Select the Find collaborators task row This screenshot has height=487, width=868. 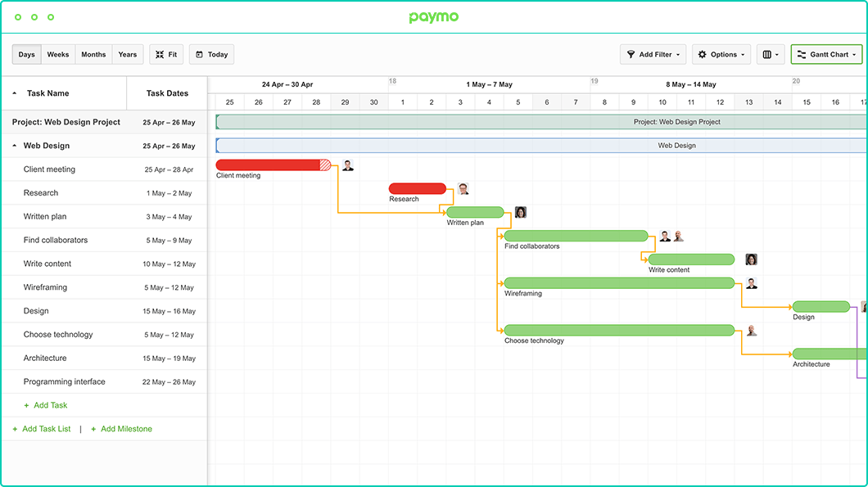coord(105,240)
